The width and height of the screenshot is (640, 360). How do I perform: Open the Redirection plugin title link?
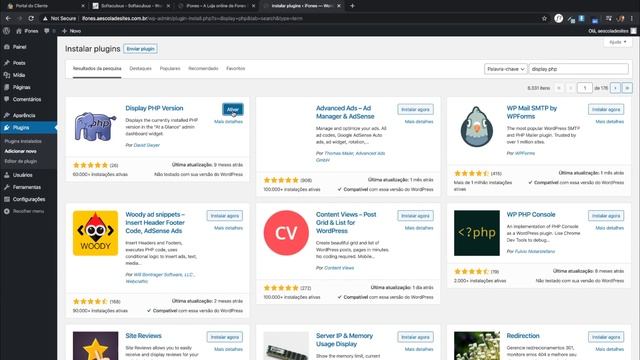click(x=523, y=336)
